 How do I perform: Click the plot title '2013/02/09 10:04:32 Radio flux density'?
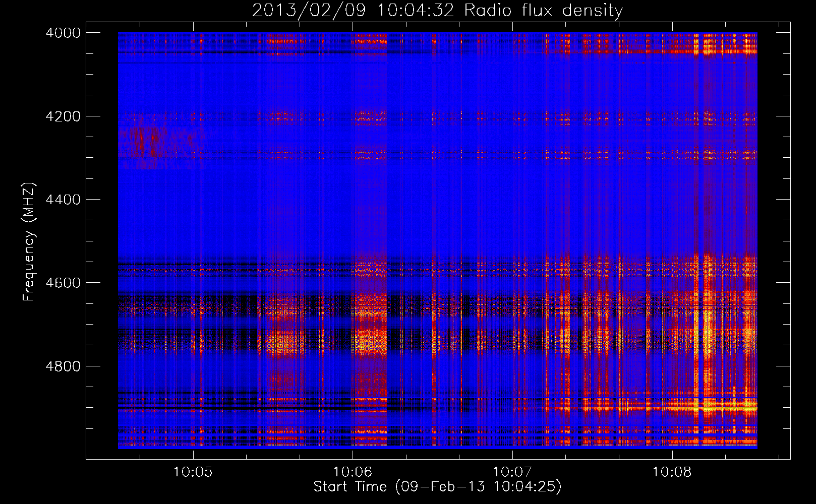[x=437, y=11]
